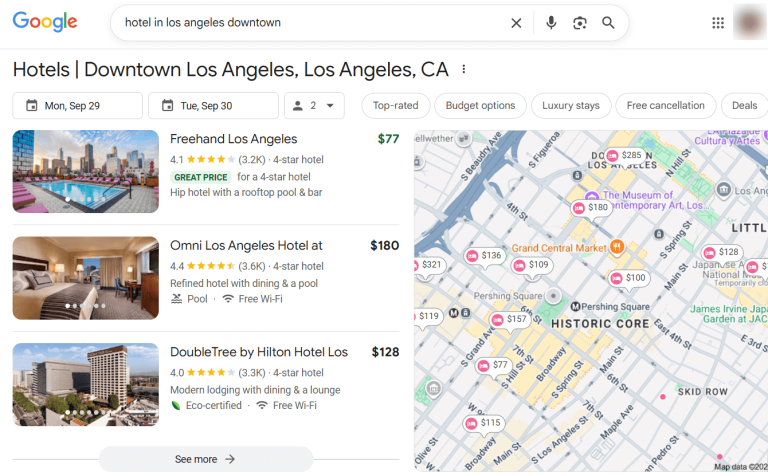Apply the Free cancellation filter chip

(665, 106)
